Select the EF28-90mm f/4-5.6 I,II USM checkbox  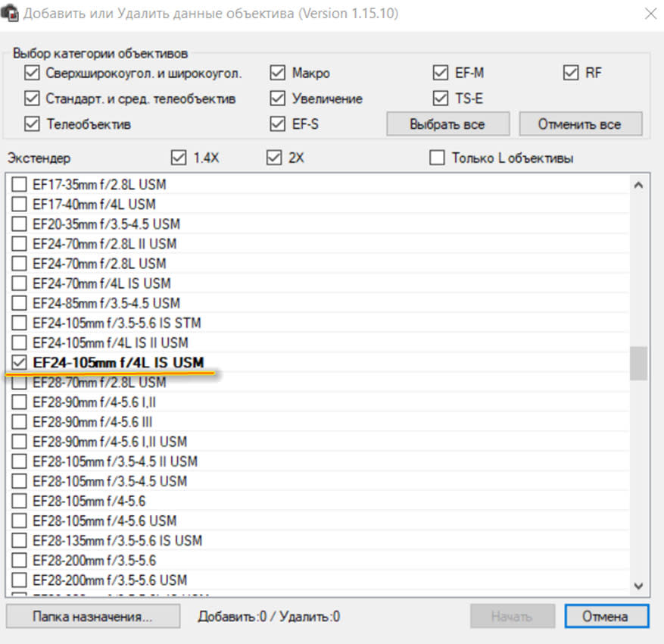(x=19, y=442)
